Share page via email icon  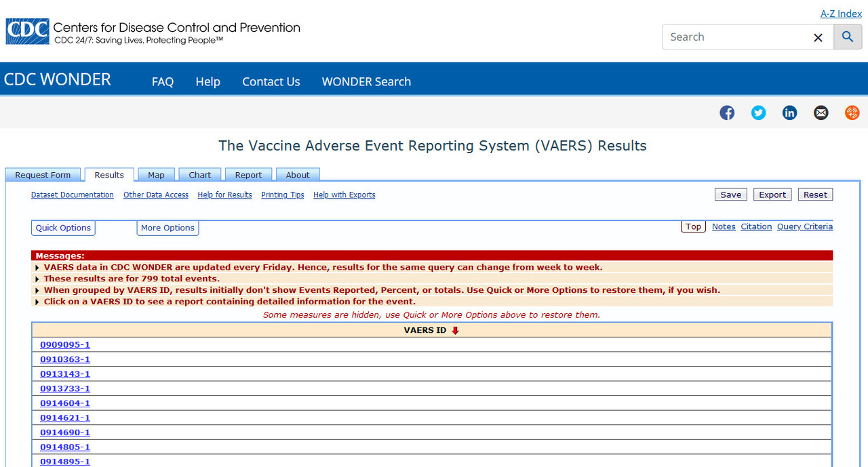821,113
